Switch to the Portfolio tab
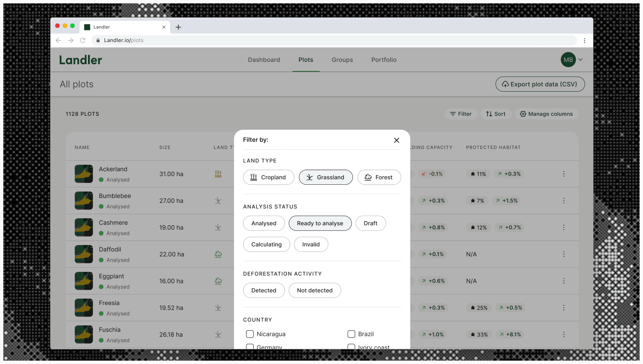 click(384, 60)
